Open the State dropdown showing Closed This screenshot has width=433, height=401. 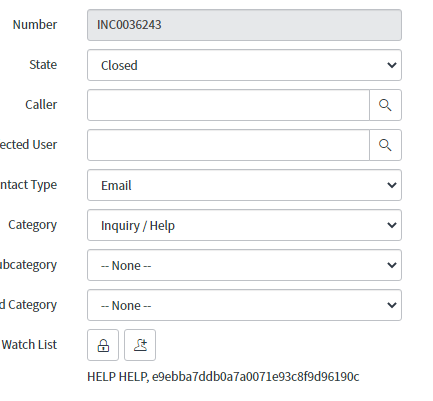tap(244, 65)
